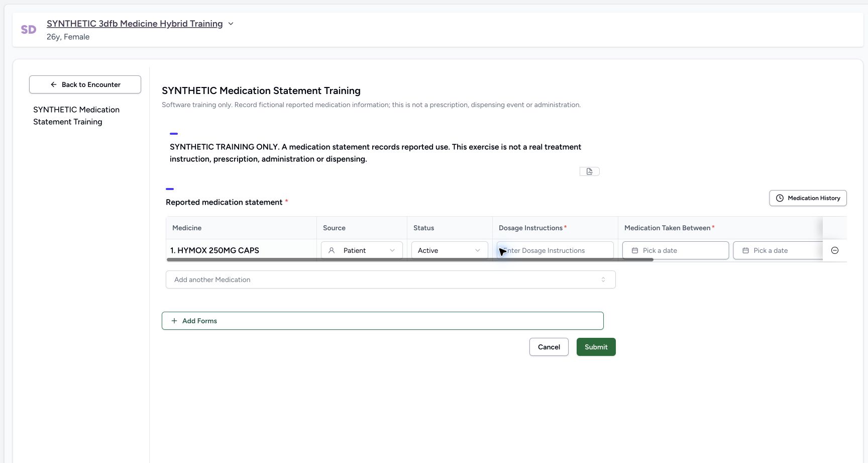Click Add Forms button

coord(382,321)
